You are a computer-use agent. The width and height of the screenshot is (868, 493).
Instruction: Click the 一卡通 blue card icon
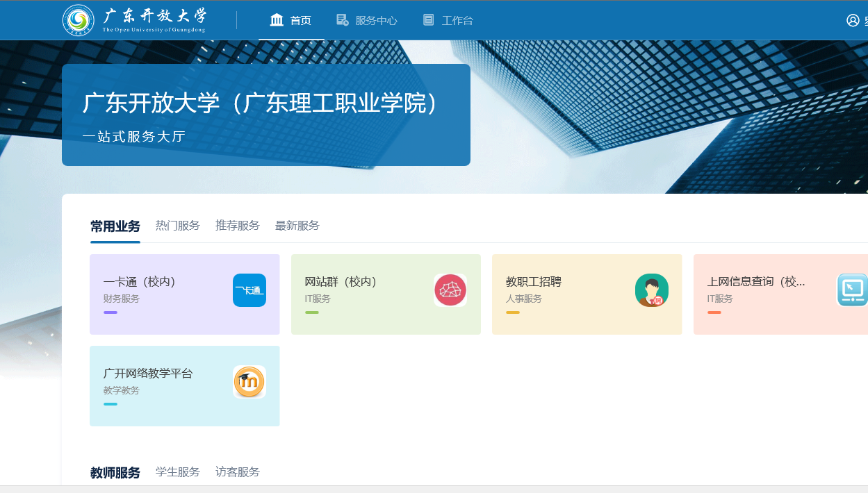[249, 290]
